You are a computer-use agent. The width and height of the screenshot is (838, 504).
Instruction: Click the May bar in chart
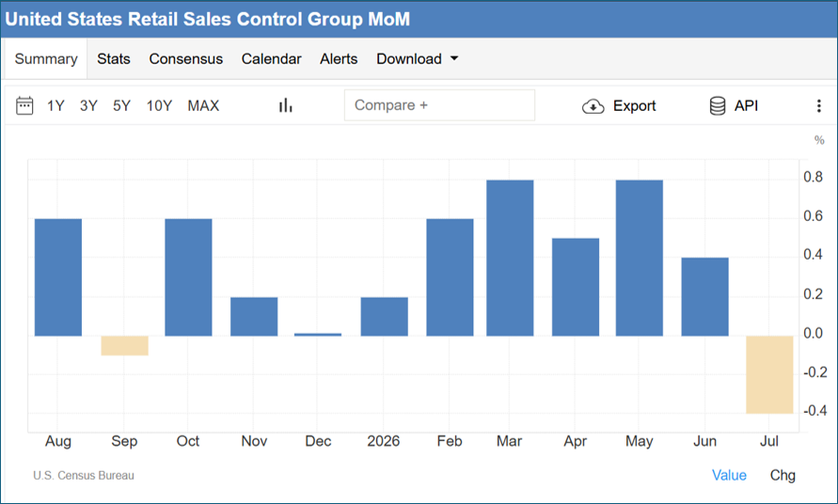point(640,259)
